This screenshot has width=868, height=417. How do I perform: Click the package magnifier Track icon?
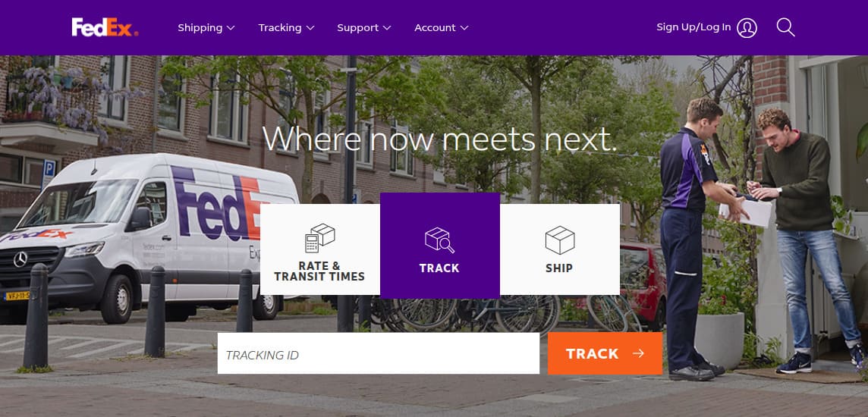(x=439, y=240)
